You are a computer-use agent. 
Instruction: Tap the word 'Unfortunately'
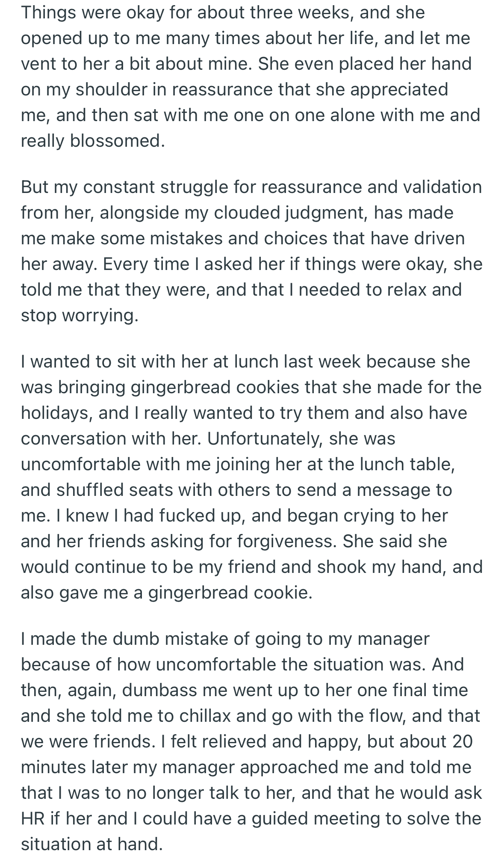[265, 439]
